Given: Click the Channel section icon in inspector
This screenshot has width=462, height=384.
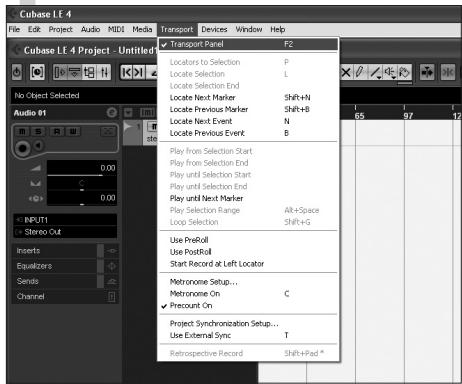Looking at the screenshot, I should pos(112,297).
